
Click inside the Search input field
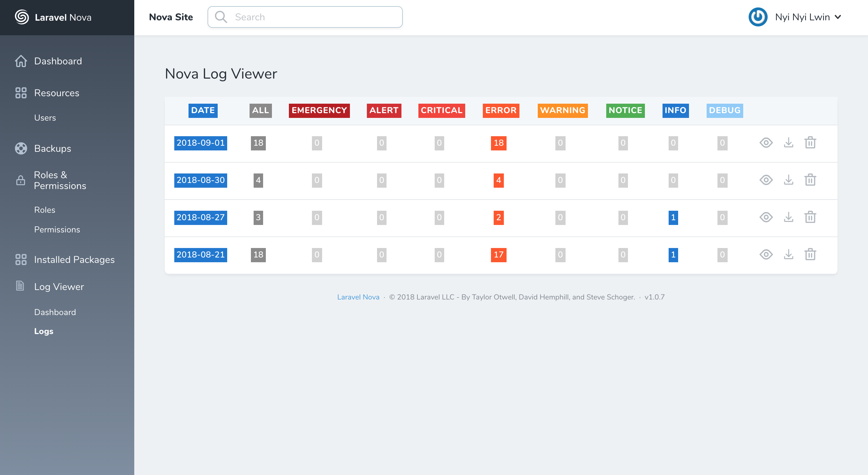(305, 17)
